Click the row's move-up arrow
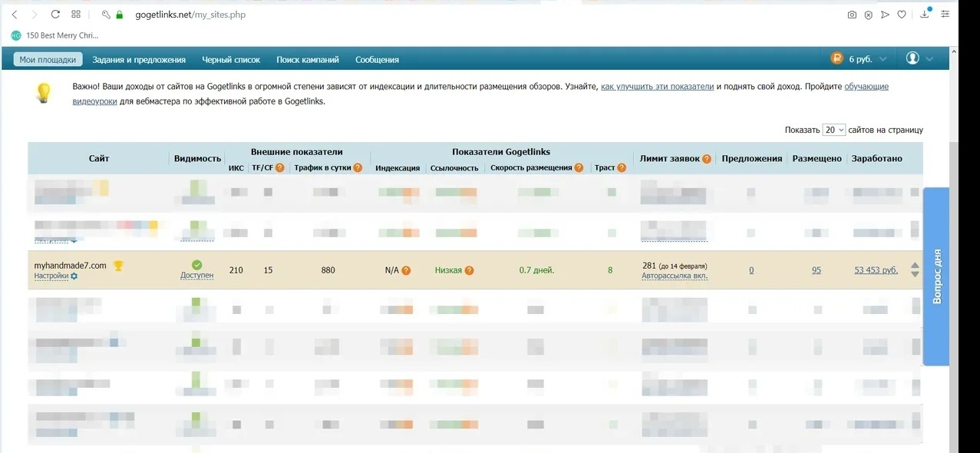The height and width of the screenshot is (453, 980). point(915,266)
